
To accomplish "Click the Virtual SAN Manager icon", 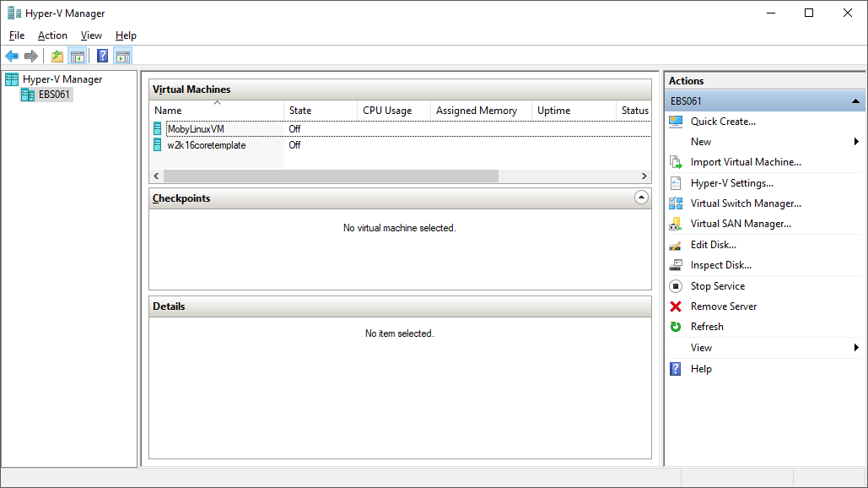I will pos(676,224).
